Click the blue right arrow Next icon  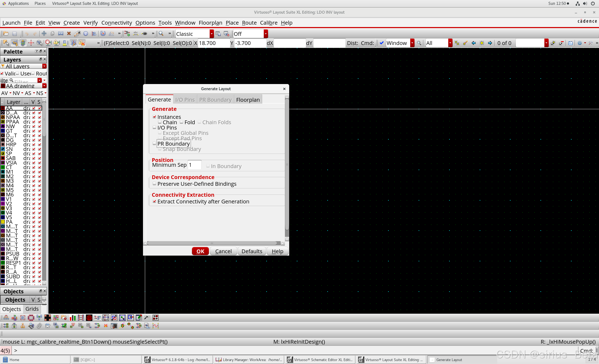[x=490, y=43]
